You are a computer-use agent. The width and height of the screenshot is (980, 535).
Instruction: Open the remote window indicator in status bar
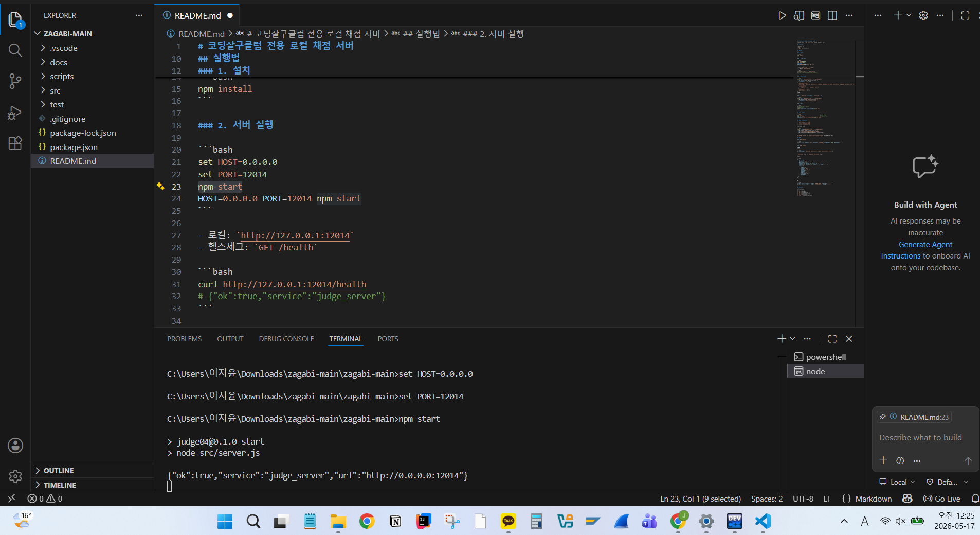coord(11,499)
